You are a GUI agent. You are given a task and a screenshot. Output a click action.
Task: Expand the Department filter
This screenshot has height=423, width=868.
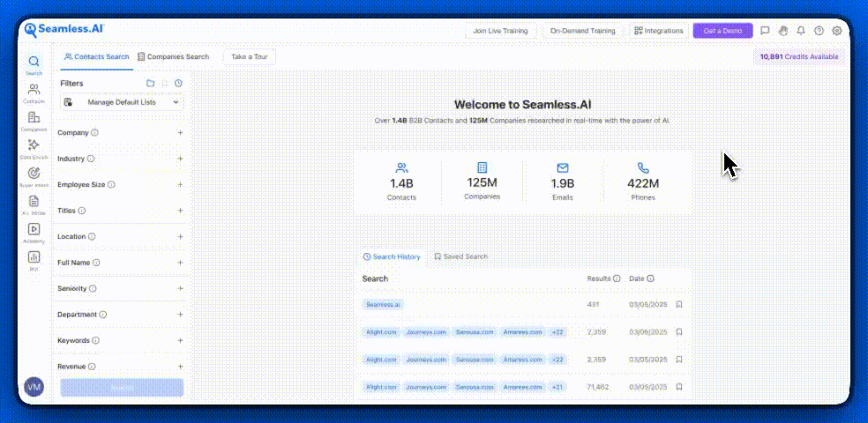(x=180, y=315)
